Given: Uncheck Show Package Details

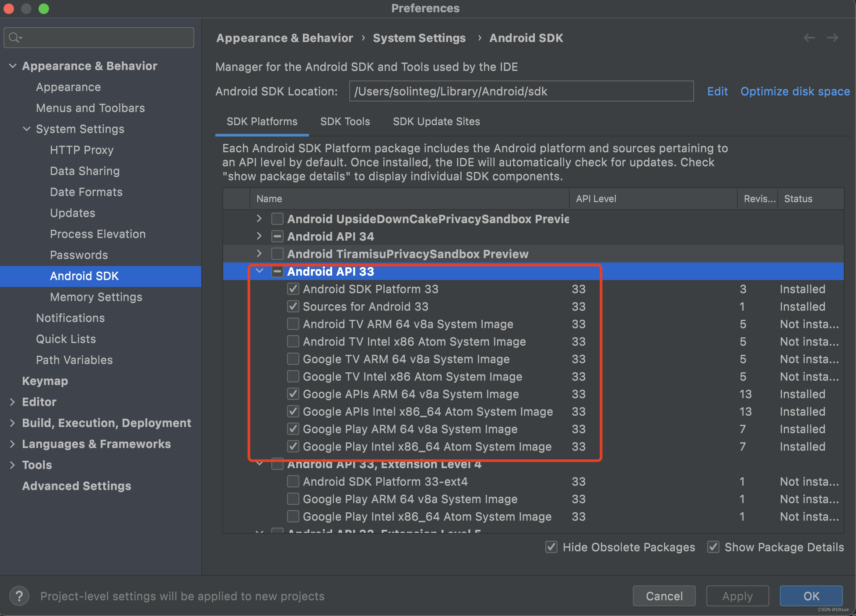Looking at the screenshot, I should click(x=713, y=547).
